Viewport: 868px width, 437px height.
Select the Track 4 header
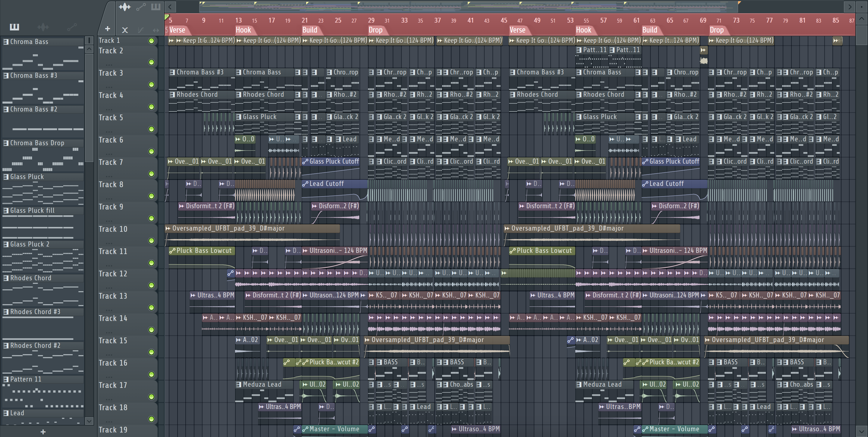pos(127,101)
